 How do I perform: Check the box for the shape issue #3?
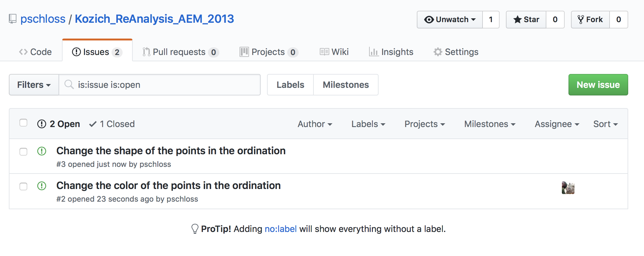click(x=23, y=152)
